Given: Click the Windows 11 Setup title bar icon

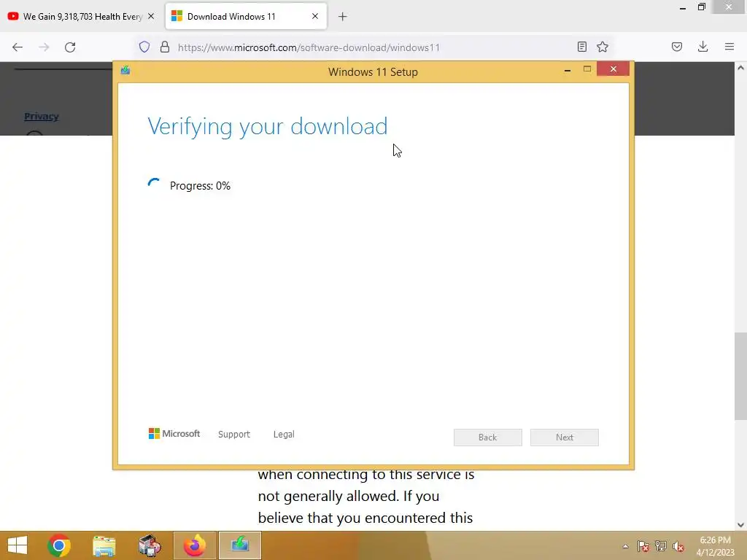Looking at the screenshot, I should coord(125,71).
